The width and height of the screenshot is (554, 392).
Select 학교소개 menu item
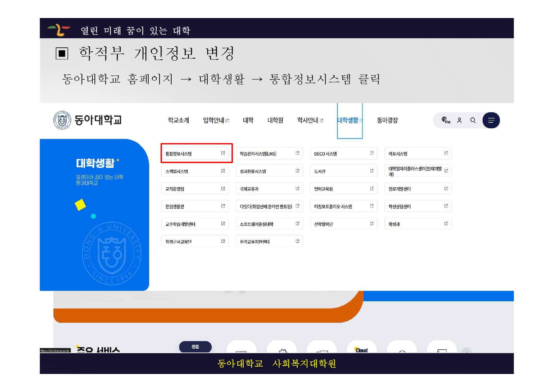tap(179, 120)
